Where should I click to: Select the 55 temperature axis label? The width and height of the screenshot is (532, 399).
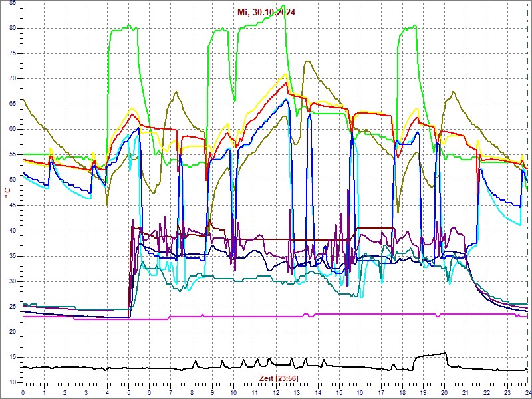(12, 155)
